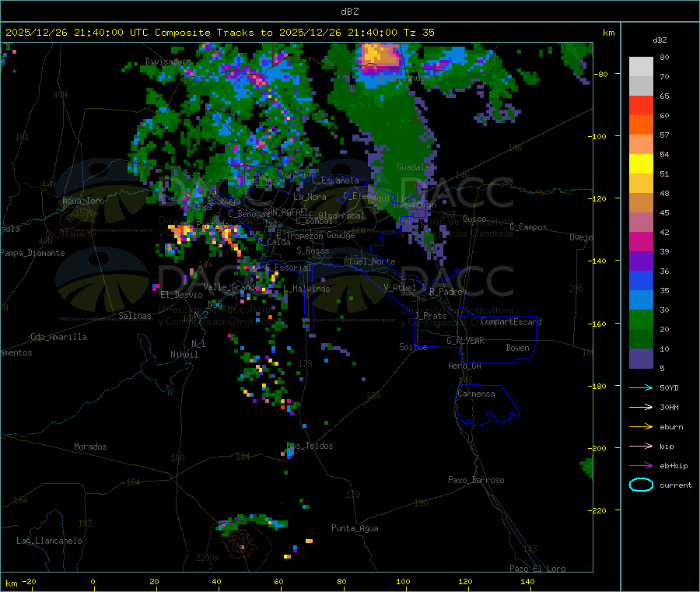Click the pink bip arrow in the legend
The width and height of the screenshot is (700, 592).
(641, 446)
